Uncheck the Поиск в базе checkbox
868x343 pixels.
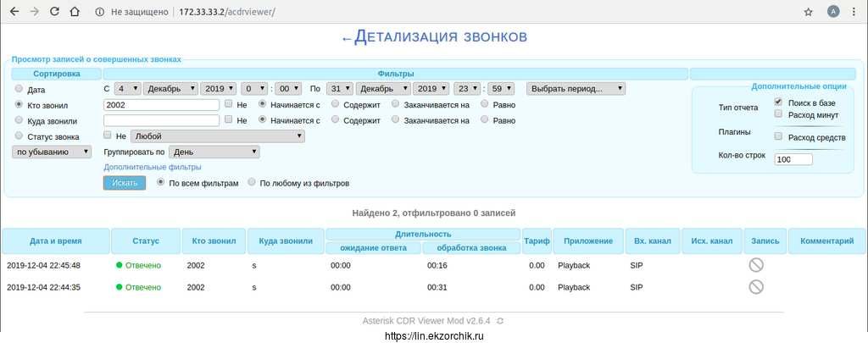[778, 102]
